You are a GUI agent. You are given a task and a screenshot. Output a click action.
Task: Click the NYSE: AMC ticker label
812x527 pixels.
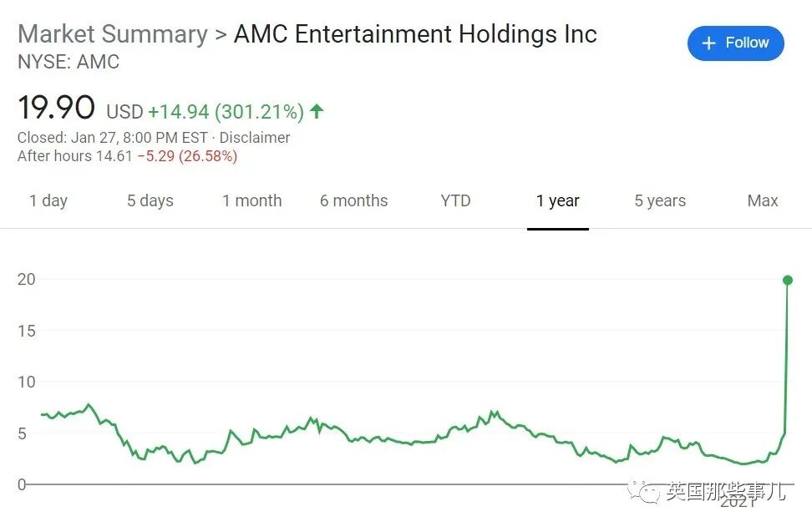coord(69,62)
